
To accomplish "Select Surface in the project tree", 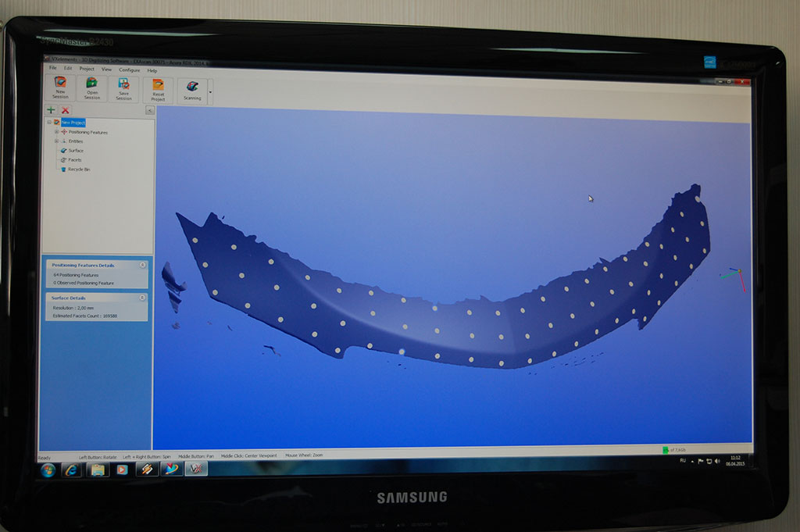I will coord(75,151).
